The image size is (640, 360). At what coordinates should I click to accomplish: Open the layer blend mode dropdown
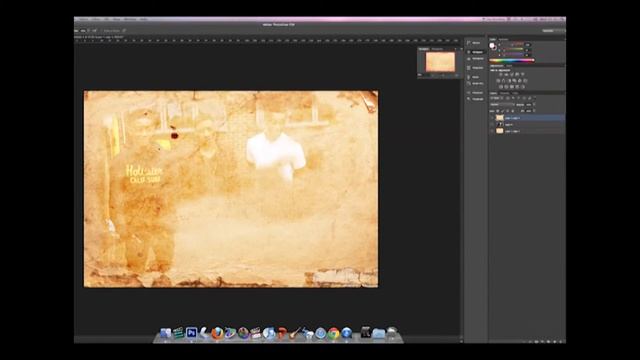coord(502,104)
